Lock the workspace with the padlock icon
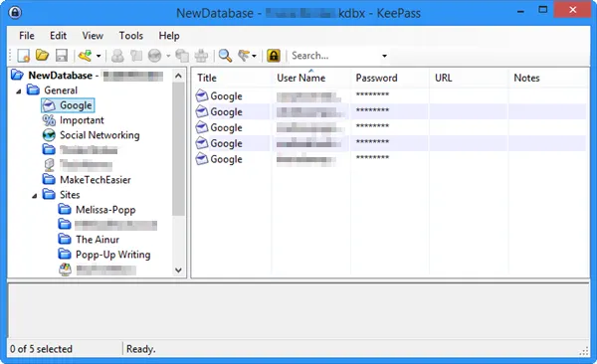 pyautogui.click(x=274, y=56)
